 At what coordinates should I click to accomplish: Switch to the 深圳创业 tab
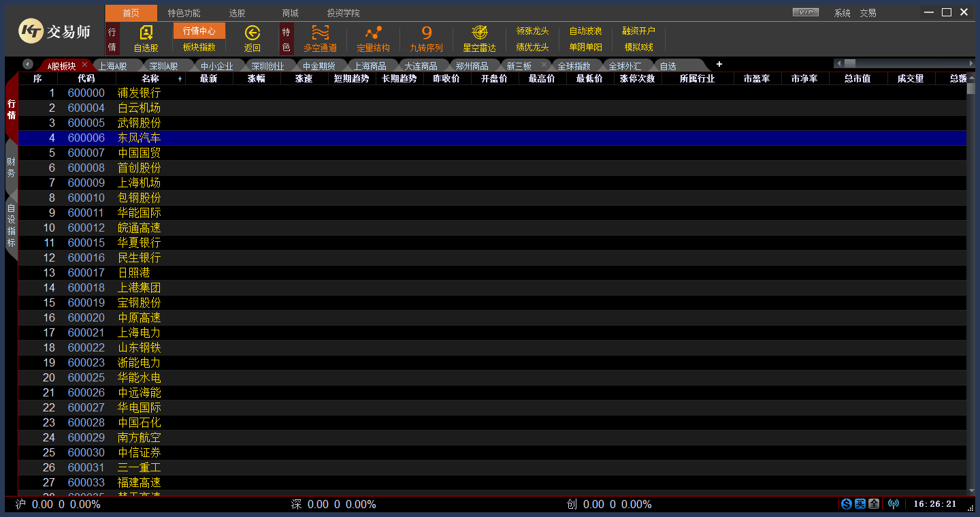tap(268, 66)
